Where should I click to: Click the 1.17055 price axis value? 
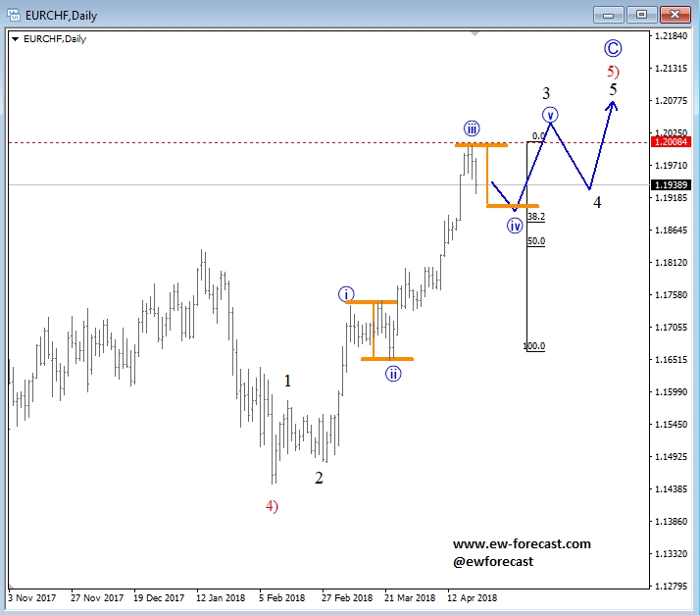671,328
